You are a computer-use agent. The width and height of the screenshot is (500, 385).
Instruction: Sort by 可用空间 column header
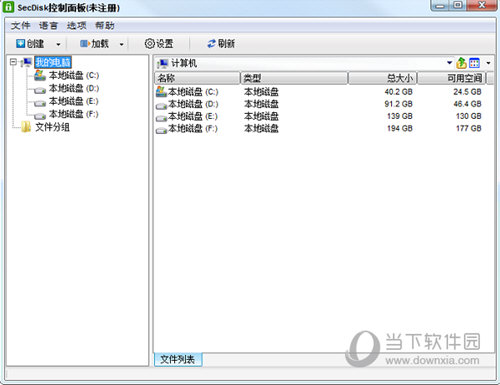click(452, 78)
